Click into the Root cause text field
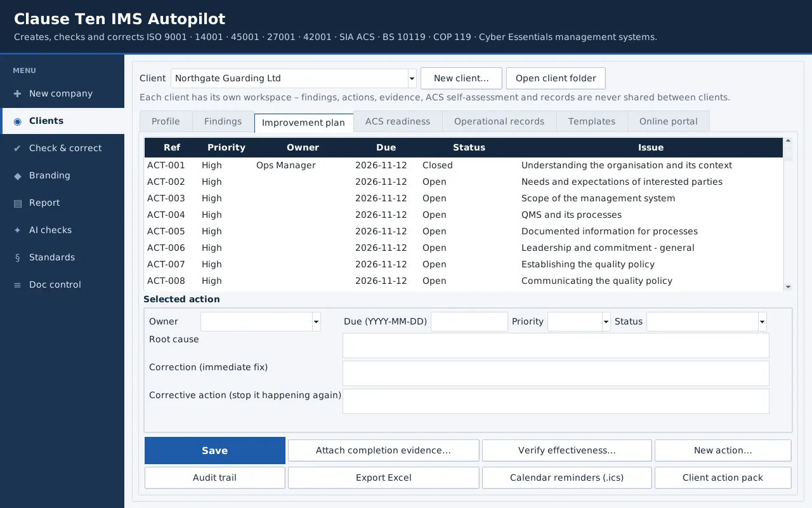Screen dimensions: 812x508 click(556, 345)
